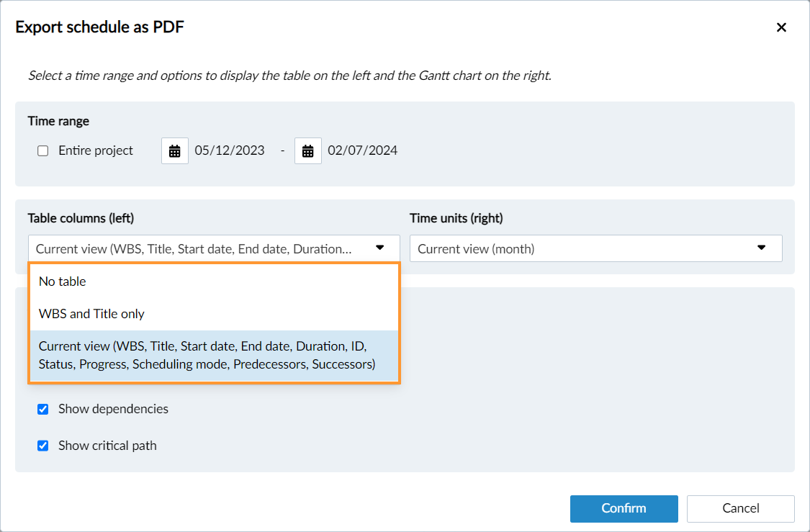
Task: Open the start date calendar picker
Action: (174, 151)
